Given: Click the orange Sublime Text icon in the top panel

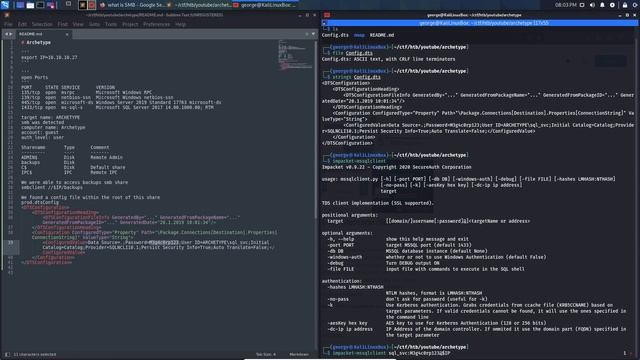Looking at the screenshot, I should coord(82,5).
